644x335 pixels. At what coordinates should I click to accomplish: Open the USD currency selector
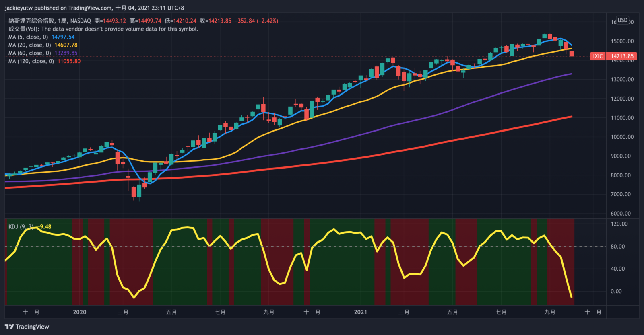[x=623, y=20]
